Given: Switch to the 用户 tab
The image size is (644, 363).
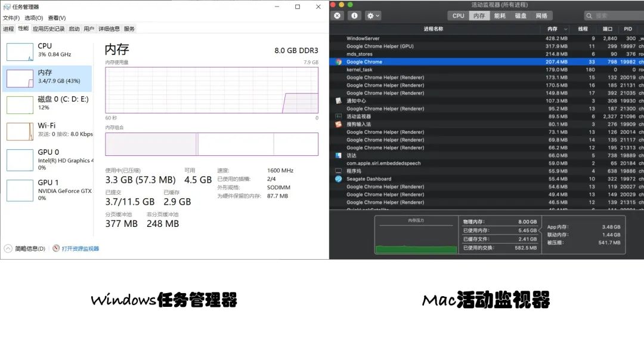Looking at the screenshot, I should pos(89,29).
